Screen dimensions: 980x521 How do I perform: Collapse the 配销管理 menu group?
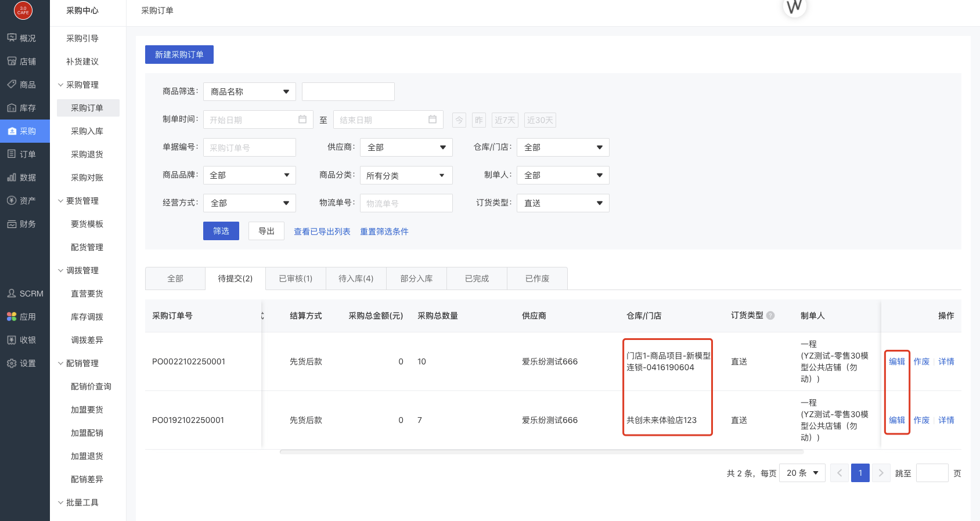click(x=60, y=363)
